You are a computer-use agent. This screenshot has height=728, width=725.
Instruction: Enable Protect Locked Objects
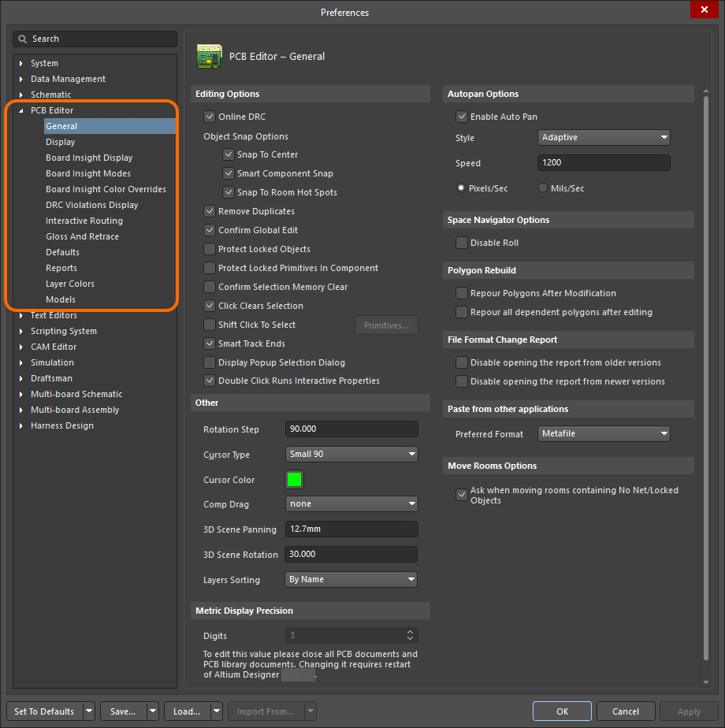(210, 249)
